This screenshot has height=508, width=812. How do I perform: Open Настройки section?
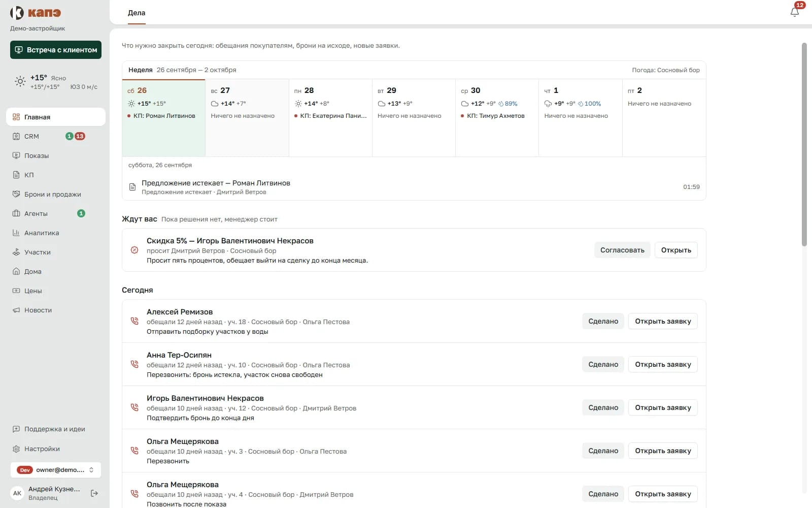(56, 449)
